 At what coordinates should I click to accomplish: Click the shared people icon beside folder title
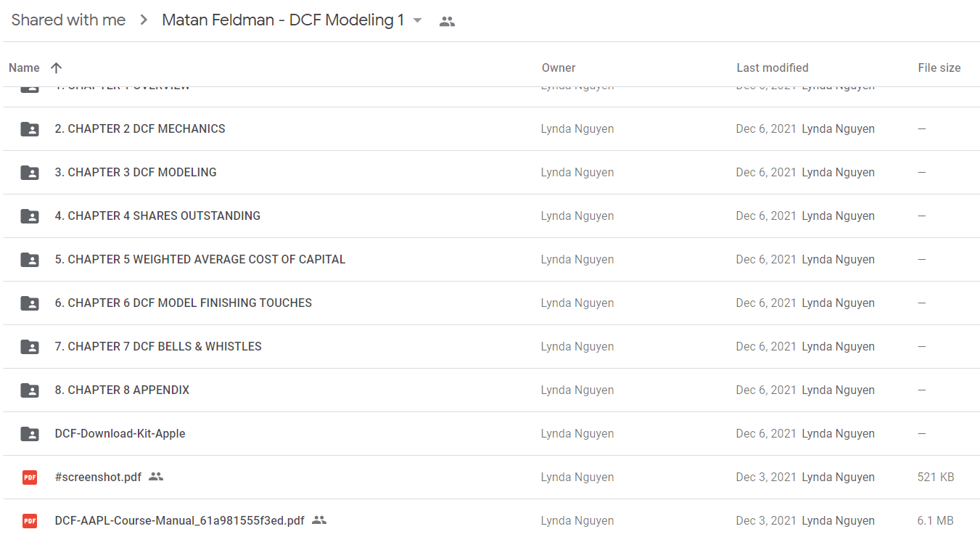pos(448,22)
